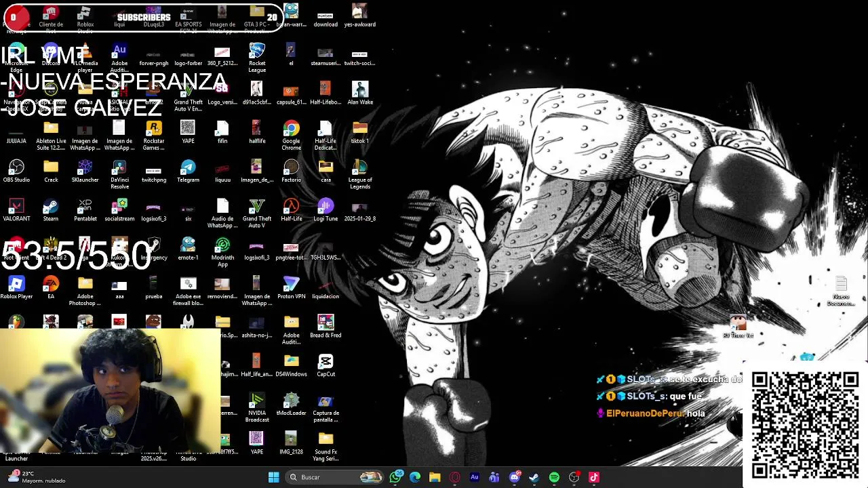The width and height of the screenshot is (868, 488).
Task: Launch tModLoader shortcut
Action: coord(291,404)
